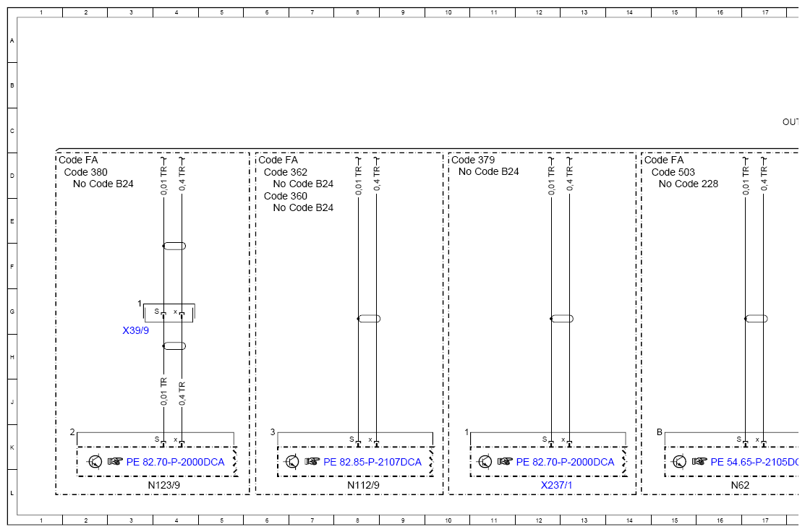Click 'No Code B24' directly under Code 360
This screenshot has height=532, width=805.
coord(304,207)
